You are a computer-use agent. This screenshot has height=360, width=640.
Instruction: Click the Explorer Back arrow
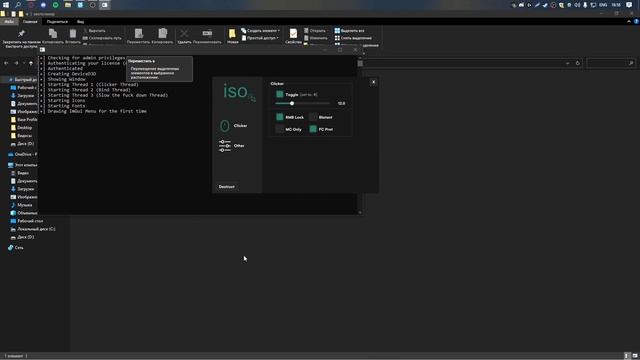pyautogui.click(x=6, y=63)
